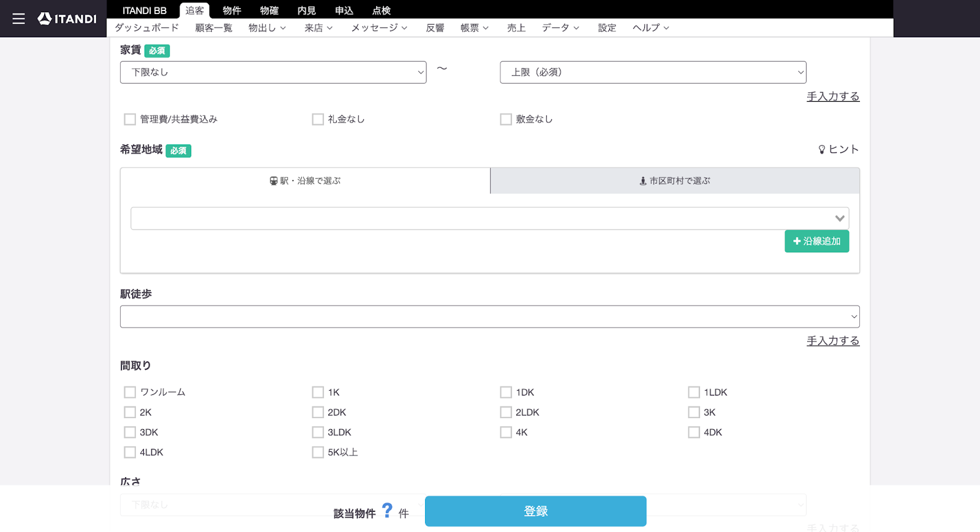Click the blue question mark icon

pyautogui.click(x=387, y=510)
